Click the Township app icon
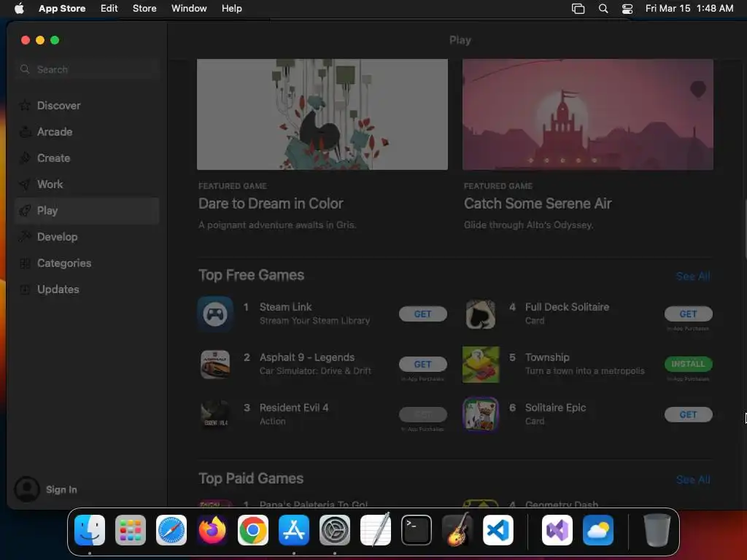 pos(481,365)
